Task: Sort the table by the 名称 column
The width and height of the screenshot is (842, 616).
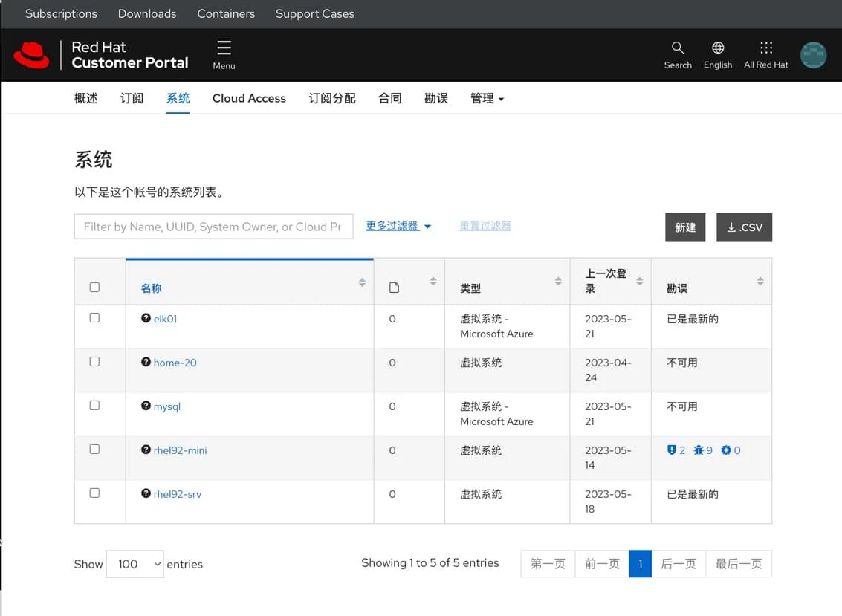Action: point(152,287)
